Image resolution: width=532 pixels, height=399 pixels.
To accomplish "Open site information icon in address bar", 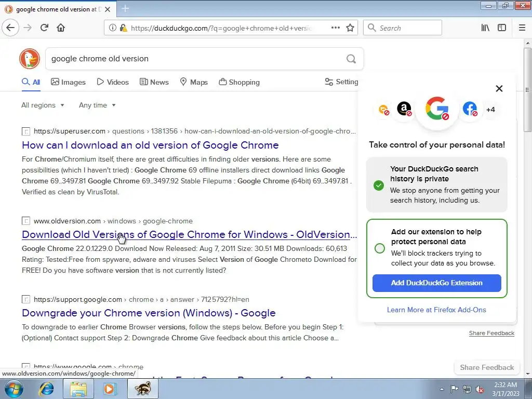I will (x=113, y=28).
